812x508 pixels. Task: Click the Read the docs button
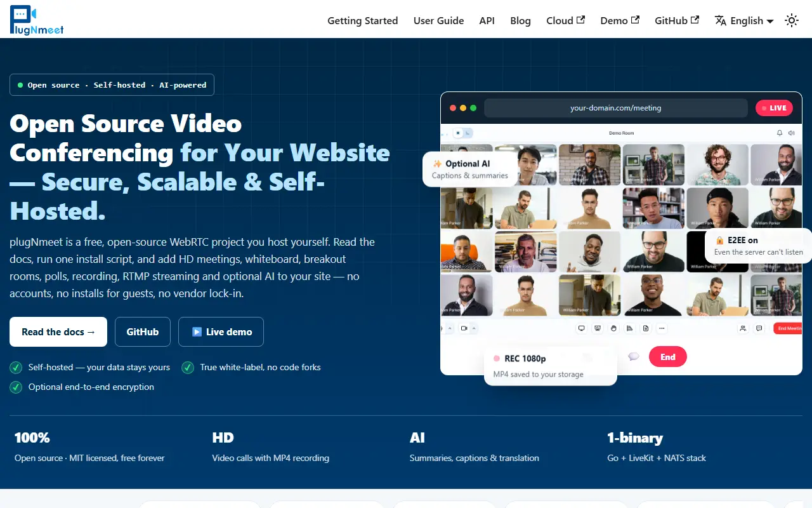point(58,331)
